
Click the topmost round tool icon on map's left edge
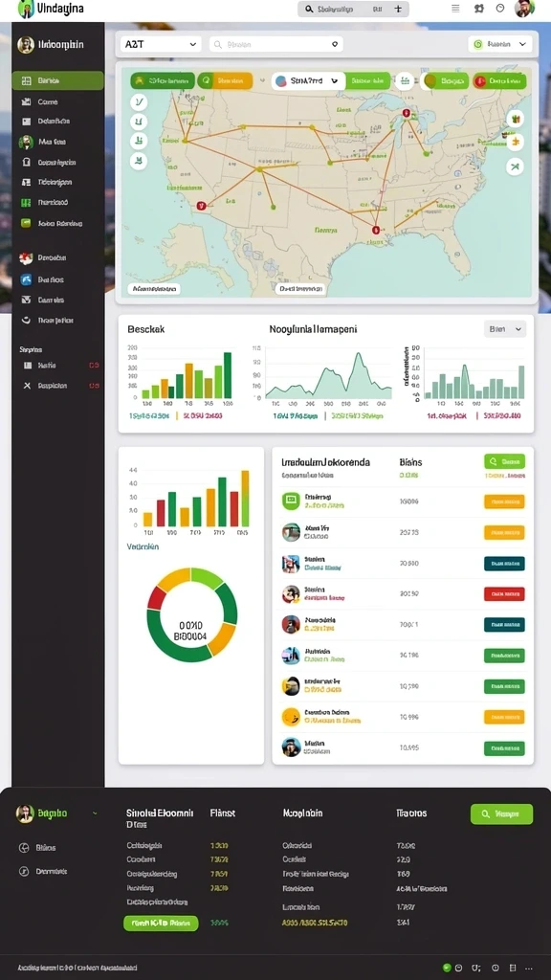point(139,102)
